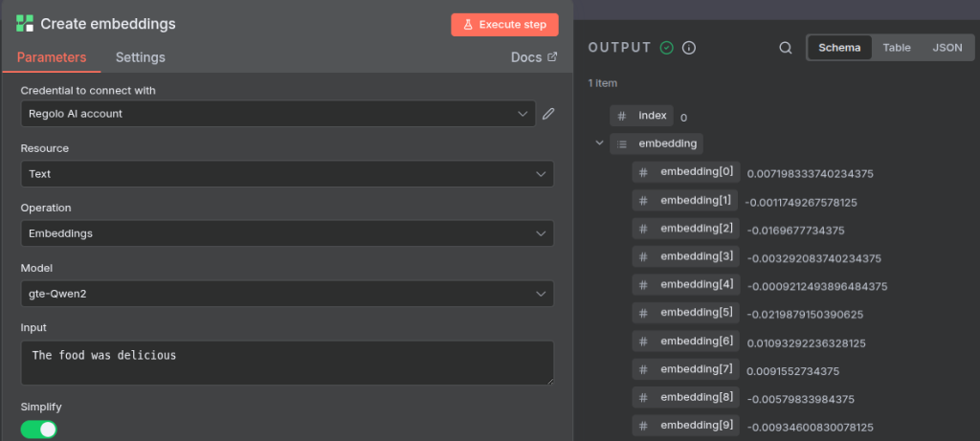
Task: Open the Docs link
Action: (533, 57)
